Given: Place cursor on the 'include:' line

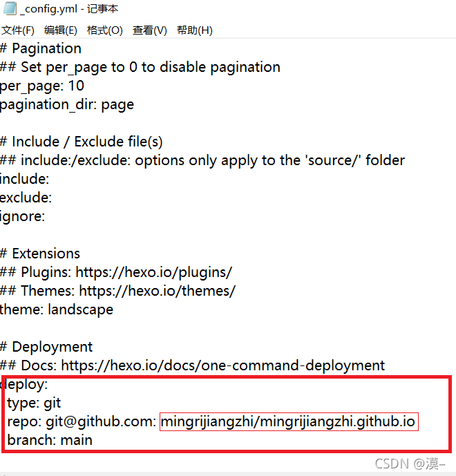Looking at the screenshot, I should pos(24,179).
